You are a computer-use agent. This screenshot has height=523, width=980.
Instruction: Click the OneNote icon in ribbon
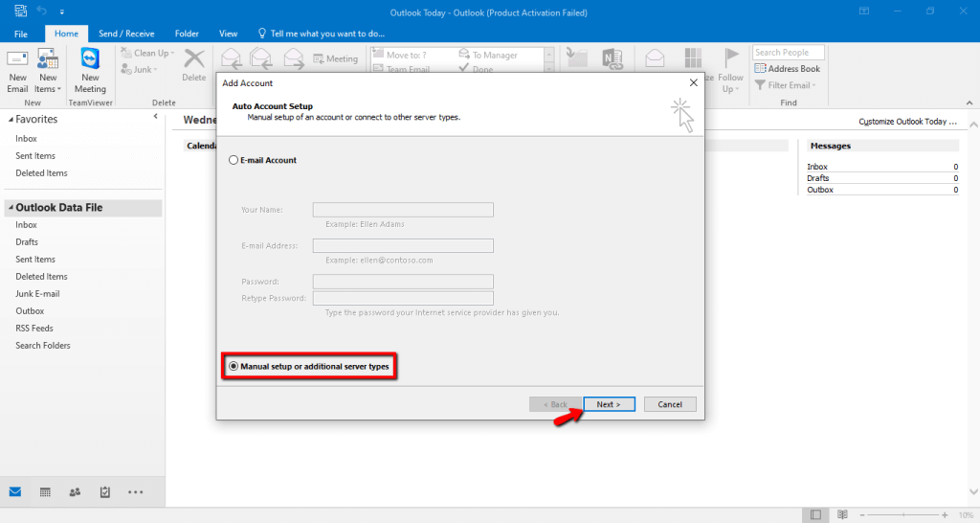click(612, 58)
